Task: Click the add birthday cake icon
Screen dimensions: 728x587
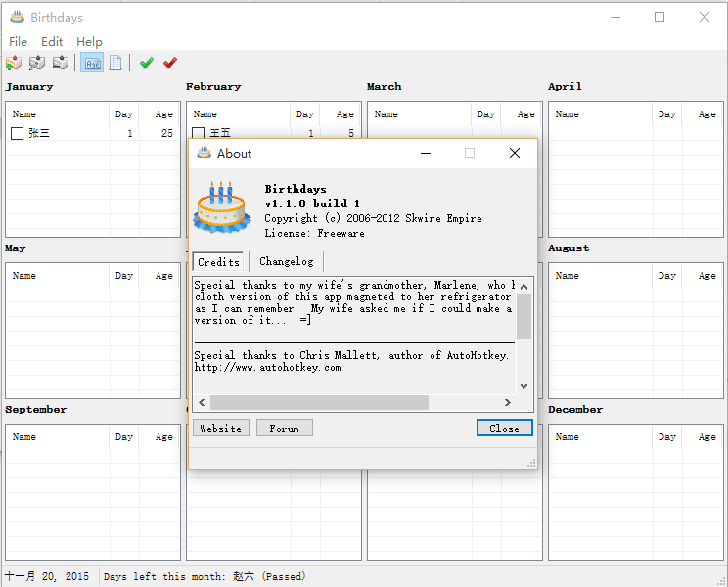Action: tap(14, 64)
